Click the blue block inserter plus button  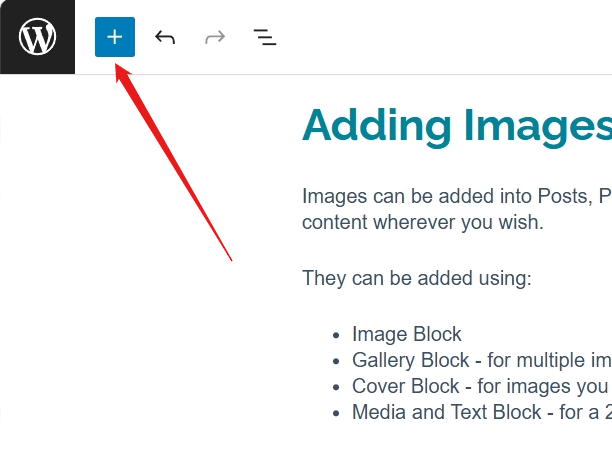(x=115, y=37)
